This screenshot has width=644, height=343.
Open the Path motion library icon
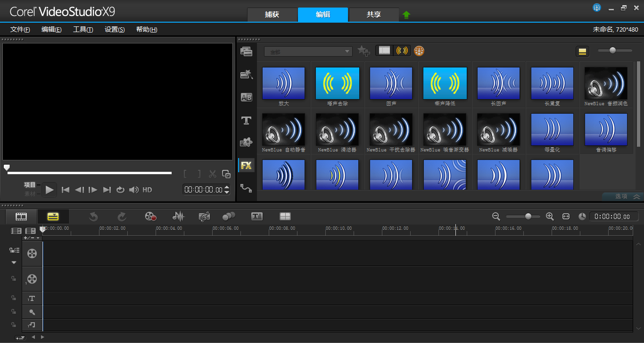(246, 188)
